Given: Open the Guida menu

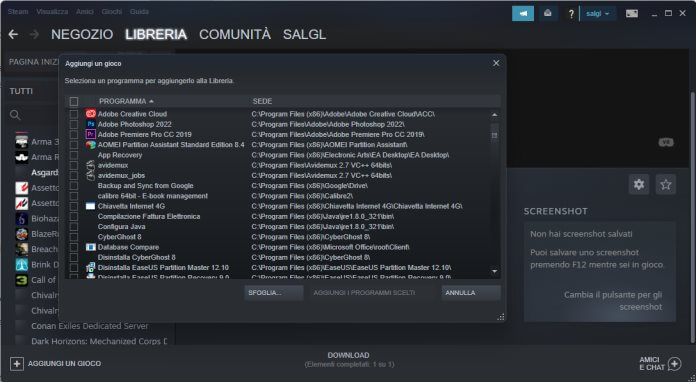Looking at the screenshot, I should 139,12.
